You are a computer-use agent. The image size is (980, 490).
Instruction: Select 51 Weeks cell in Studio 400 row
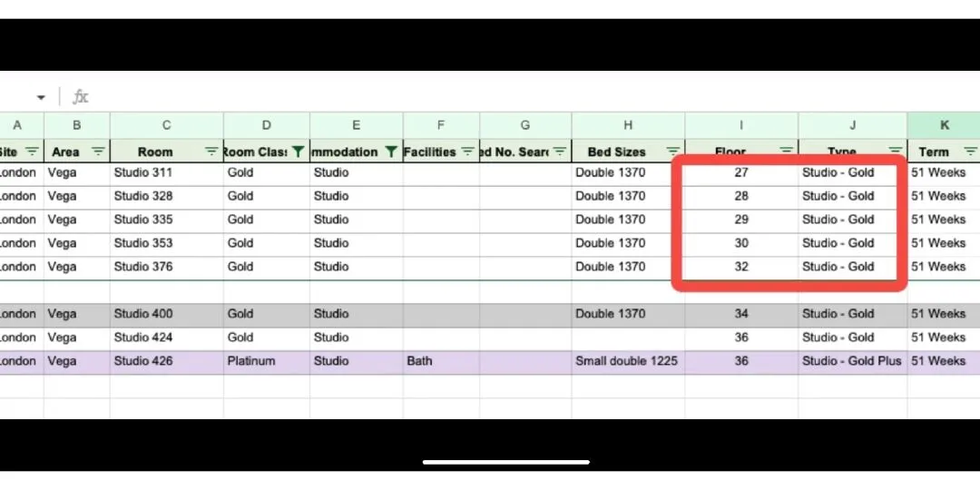pyautogui.click(x=944, y=314)
